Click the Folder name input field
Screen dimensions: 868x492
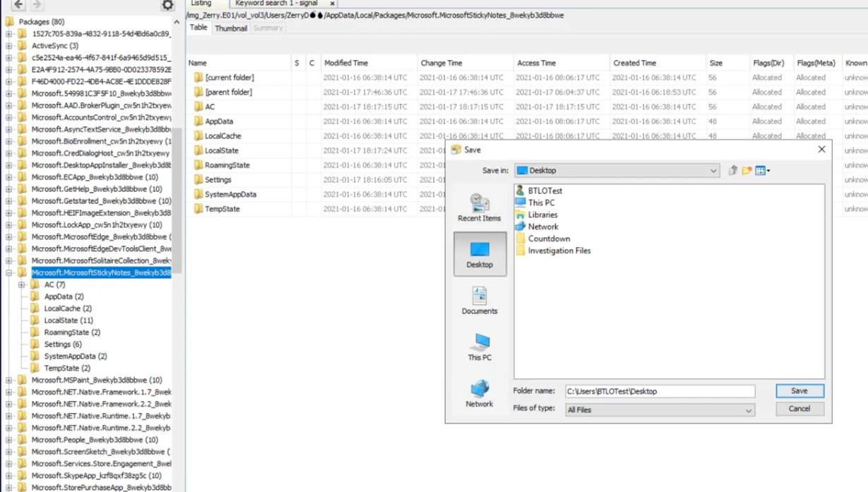(660, 391)
